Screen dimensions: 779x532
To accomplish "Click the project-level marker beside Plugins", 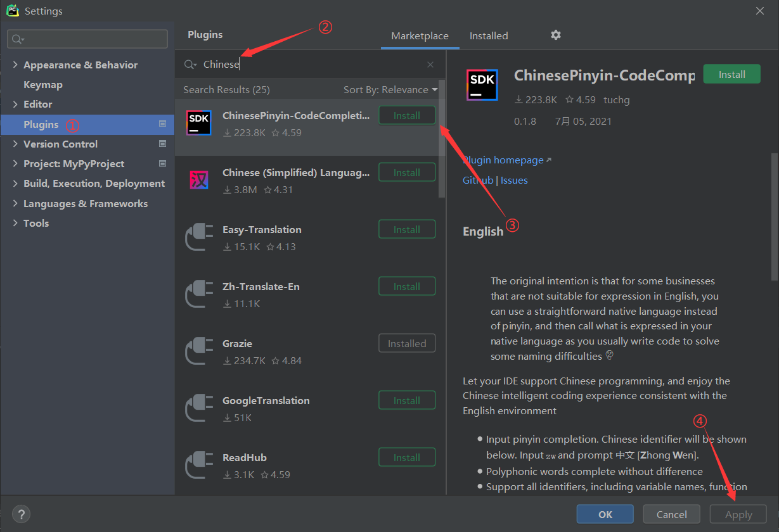I will click(162, 124).
